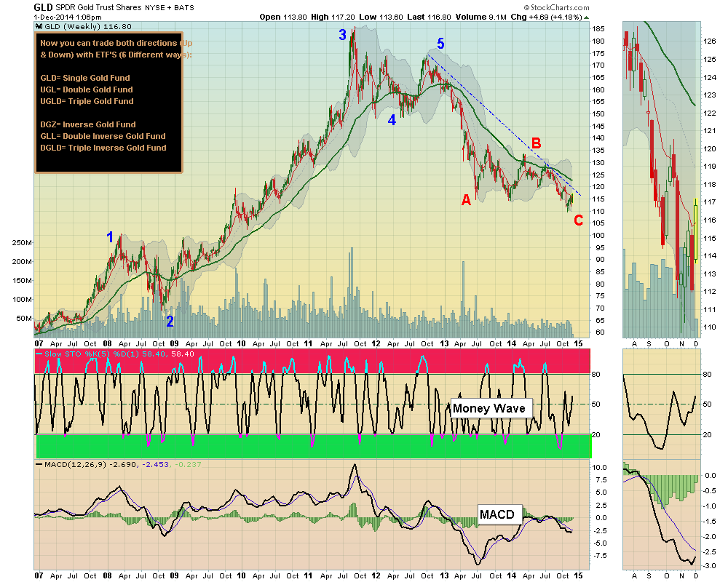Click 'UGLD= Triple Gold Fund' line
Screen dimensions: 728x582
click(87, 101)
